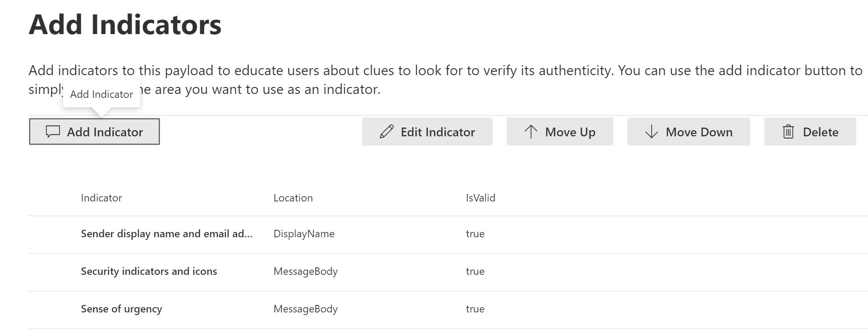
Task: Click the down arrow icon on Move Down
Action: [651, 132]
